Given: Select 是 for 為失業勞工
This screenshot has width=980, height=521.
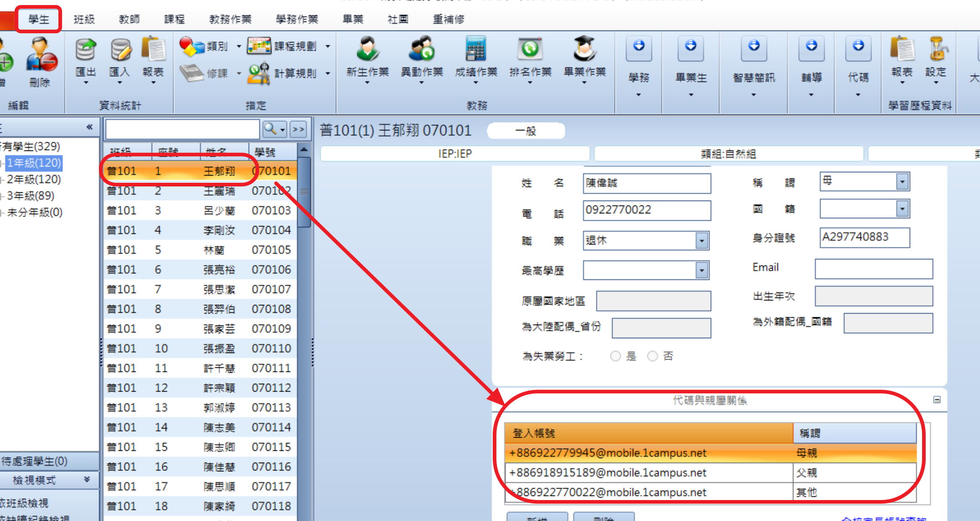Looking at the screenshot, I should click(615, 356).
